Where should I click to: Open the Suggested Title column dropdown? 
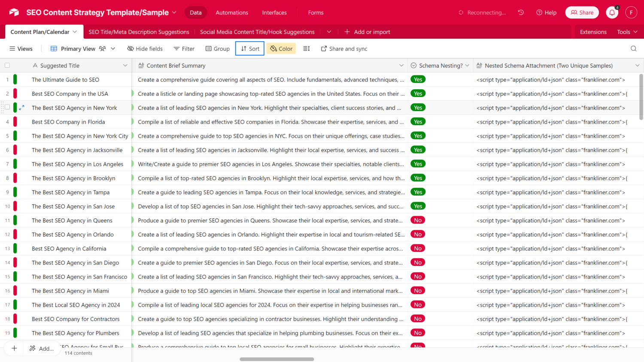(125, 66)
